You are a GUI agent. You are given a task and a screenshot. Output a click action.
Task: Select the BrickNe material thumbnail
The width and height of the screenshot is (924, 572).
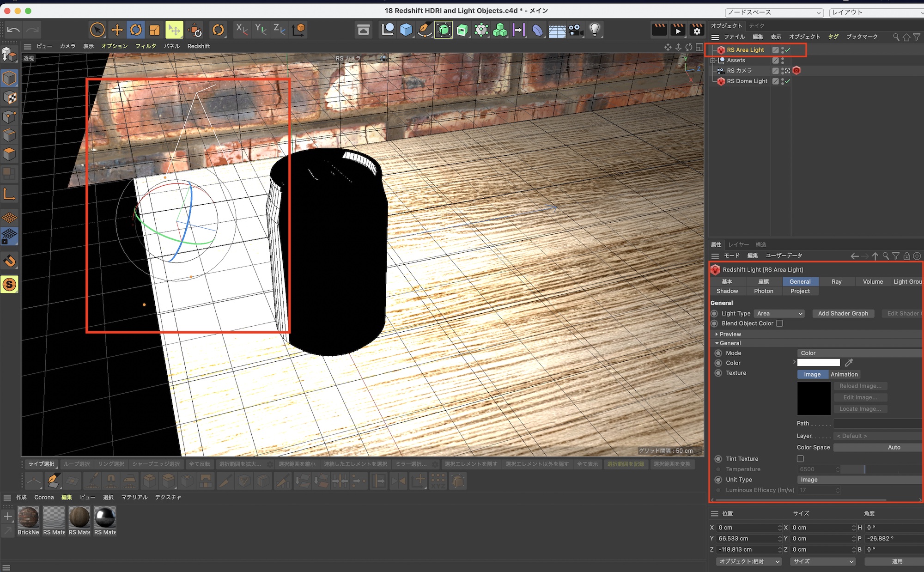[28, 517]
